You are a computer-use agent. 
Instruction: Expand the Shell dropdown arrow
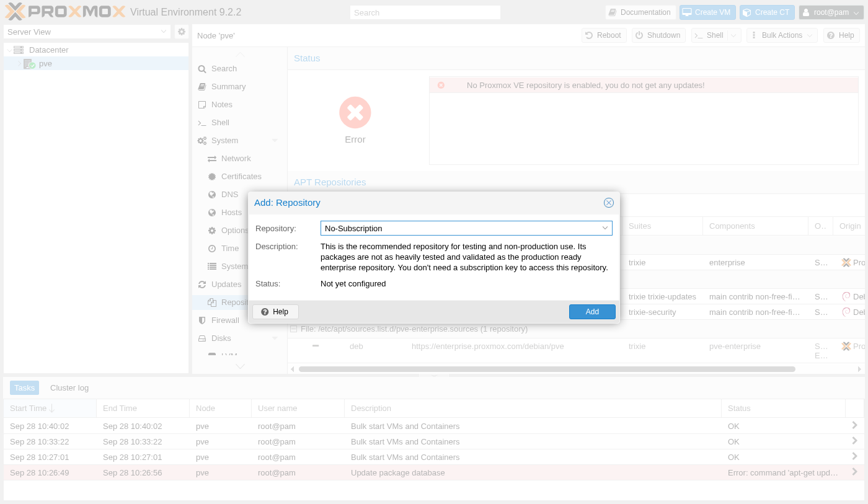(x=734, y=35)
